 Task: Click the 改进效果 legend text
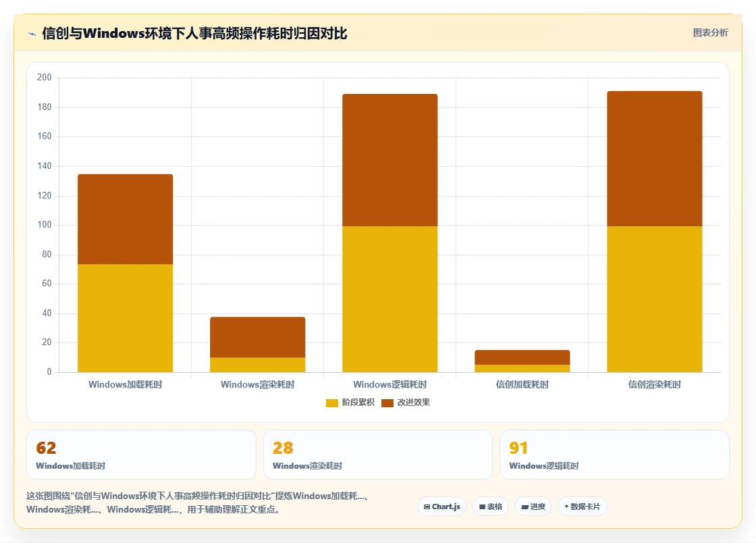coord(414,403)
